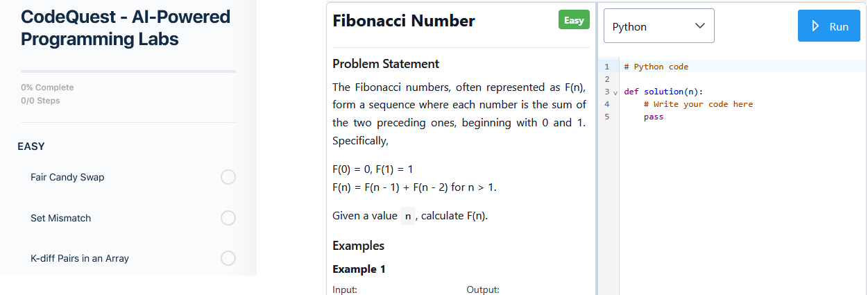
Task: Toggle K-diff Pairs completion circle
Action: [x=228, y=258]
